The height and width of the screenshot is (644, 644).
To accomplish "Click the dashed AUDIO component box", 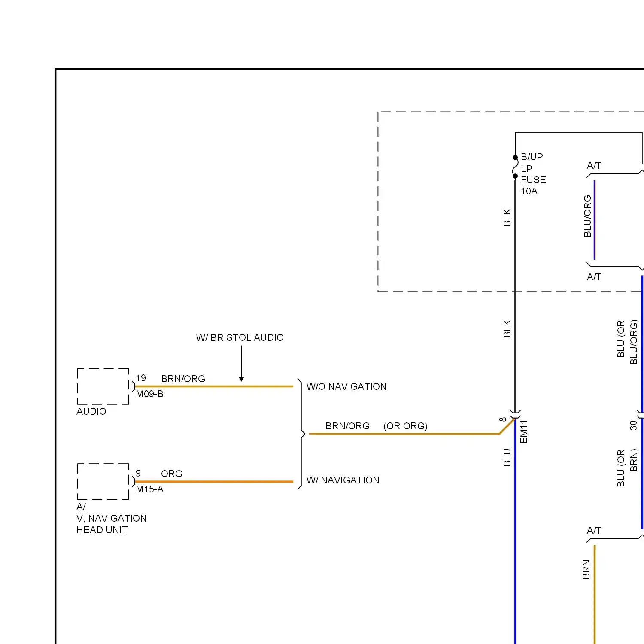I will (103, 386).
